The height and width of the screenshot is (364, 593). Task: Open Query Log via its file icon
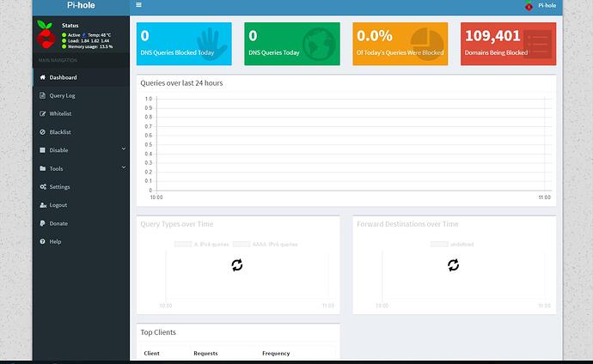[x=42, y=95]
